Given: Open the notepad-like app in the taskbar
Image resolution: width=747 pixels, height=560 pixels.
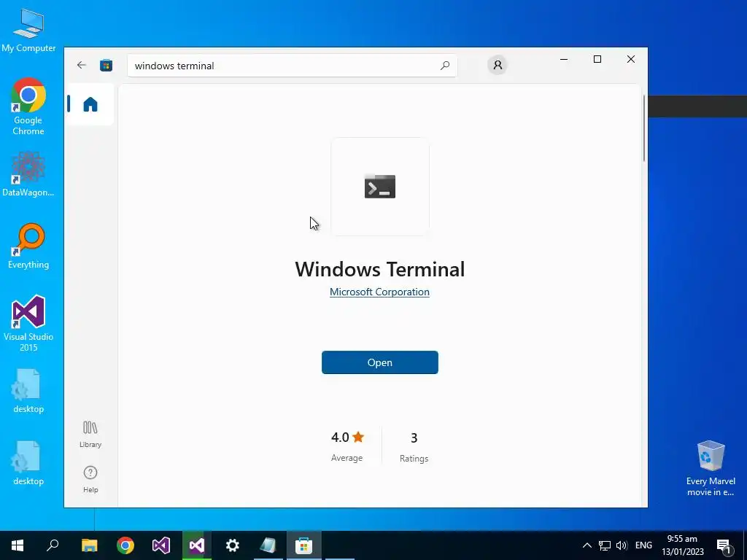Looking at the screenshot, I should pyautogui.click(x=268, y=545).
